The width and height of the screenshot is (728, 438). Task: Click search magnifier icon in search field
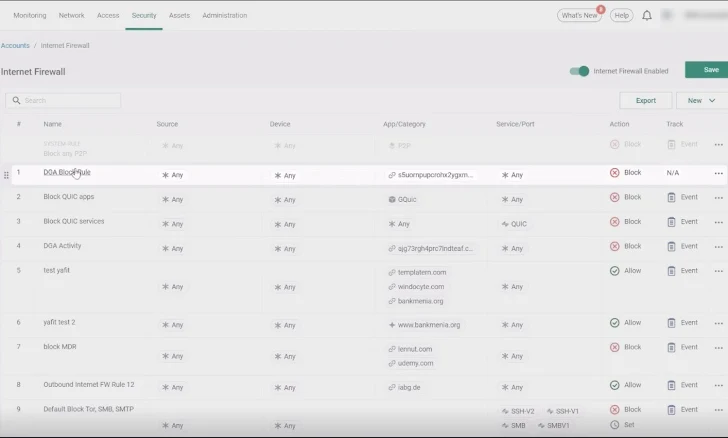pos(15,101)
